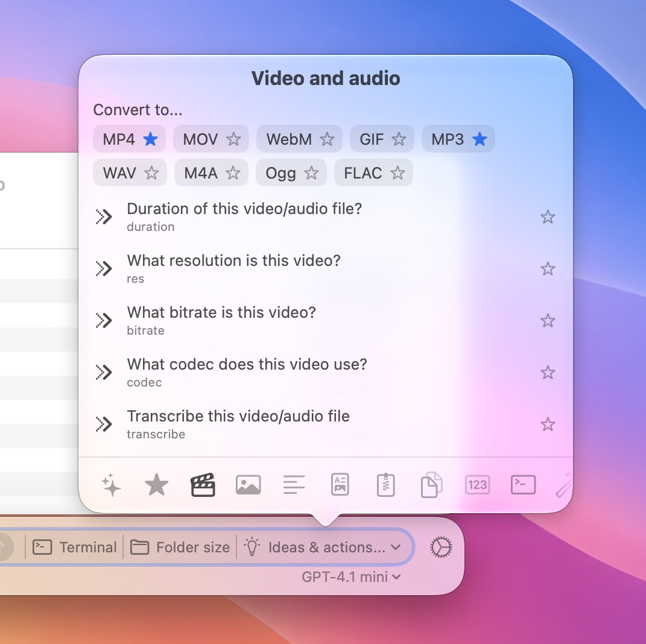Open the sparkles suggestions category

(x=111, y=485)
